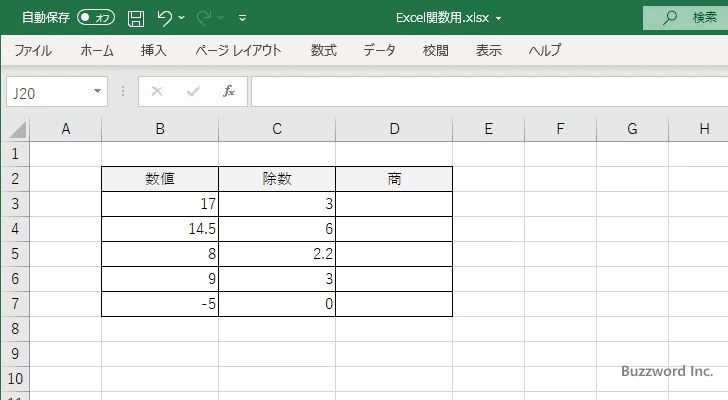The image size is (728, 400).
Task: Select row 9 header
Action: click(15, 354)
